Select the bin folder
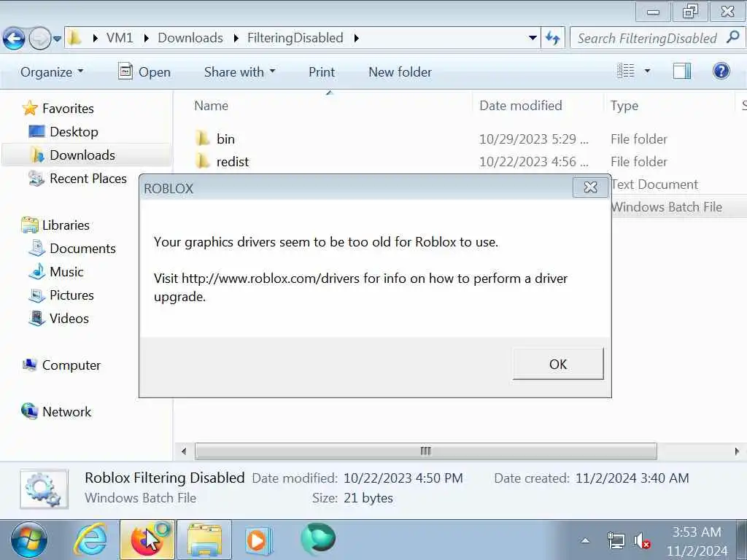747x560 pixels. 225,139
